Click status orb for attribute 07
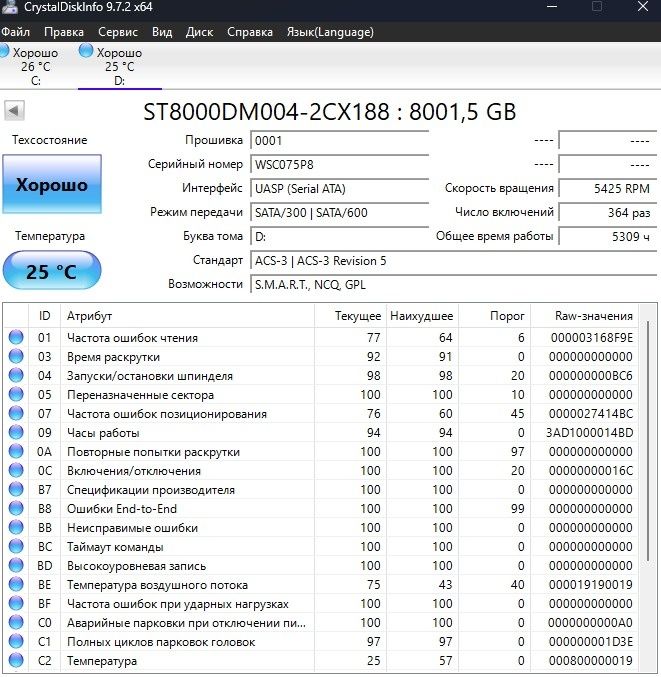This screenshot has height=677, width=661. coord(16,413)
